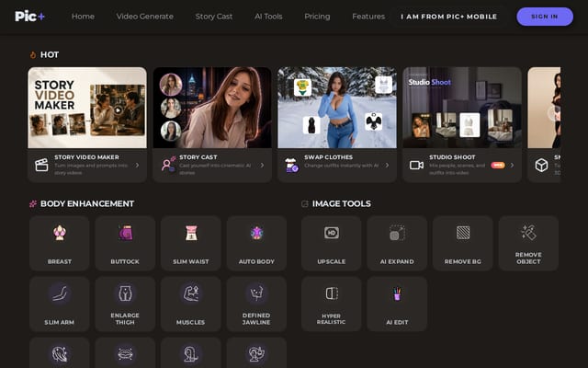This screenshot has height=368, width=588.
Task: Select the Auto Body tool
Action: pyautogui.click(x=256, y=243)
